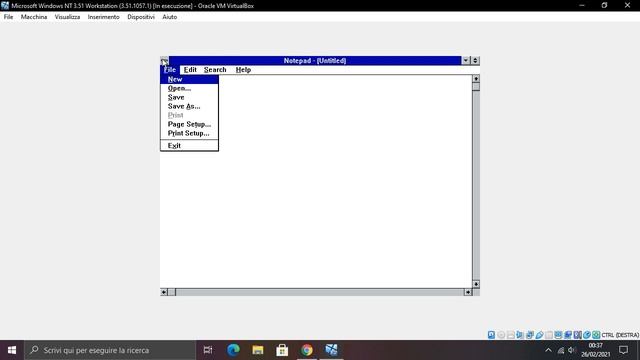This screenshot has height=360, width=640.
Task: Click the Windows search box 'Scrivi qui per eseguire la ricerca'
Action: 110,350
